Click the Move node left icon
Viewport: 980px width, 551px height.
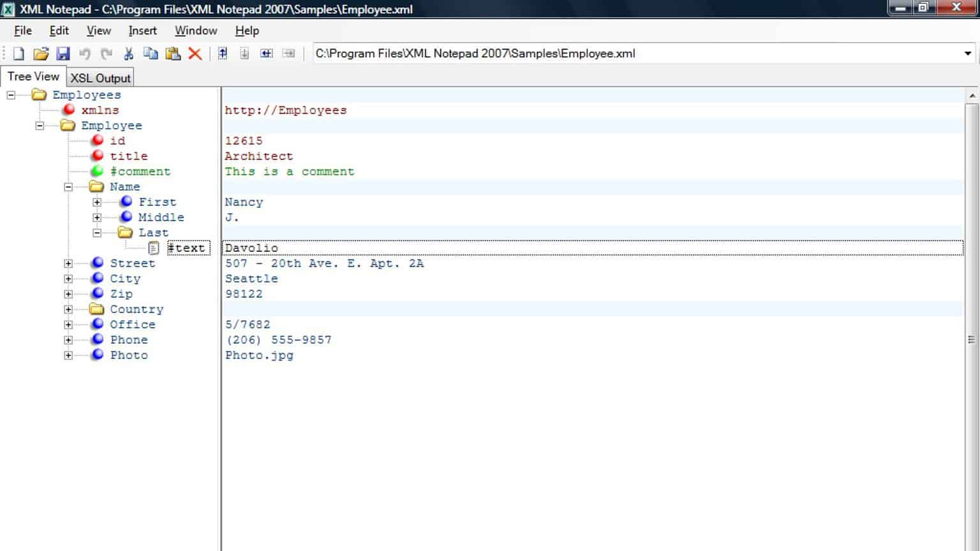tap(267, 53)
